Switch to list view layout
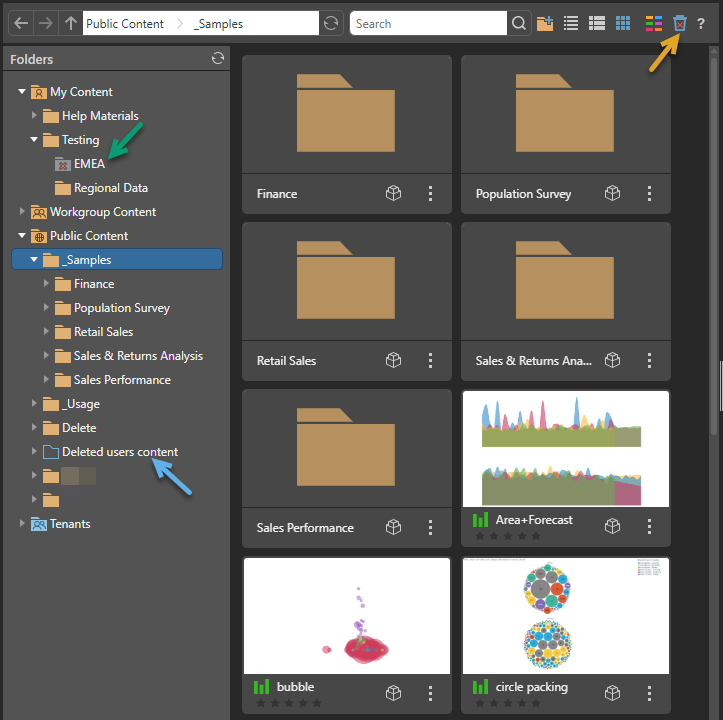Viewport: 723px width, 720px height. [571, 23]
